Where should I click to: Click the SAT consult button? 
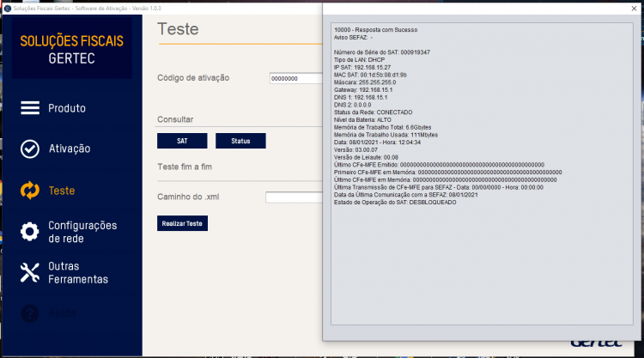182,141
